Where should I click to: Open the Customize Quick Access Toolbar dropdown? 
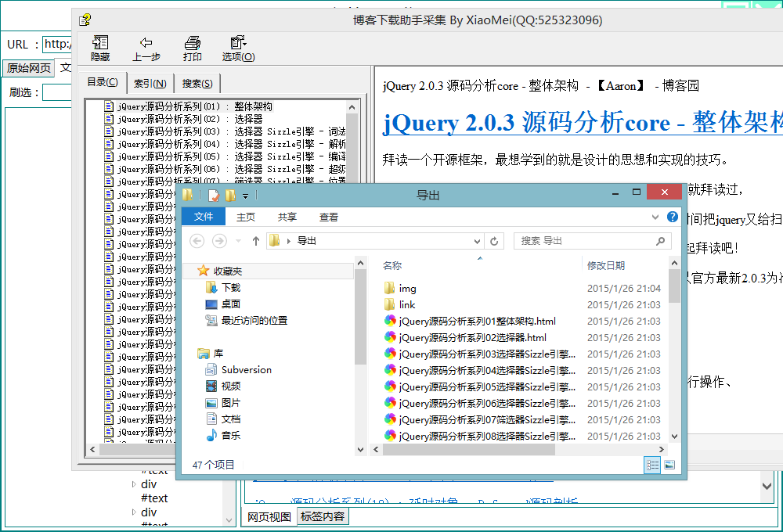pos(245,196)
